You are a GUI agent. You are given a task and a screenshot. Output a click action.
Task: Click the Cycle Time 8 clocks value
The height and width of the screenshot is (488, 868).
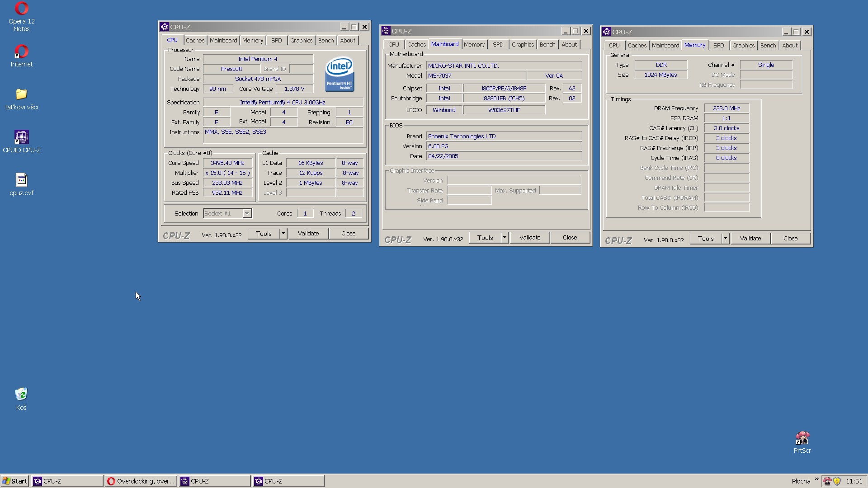726,158
